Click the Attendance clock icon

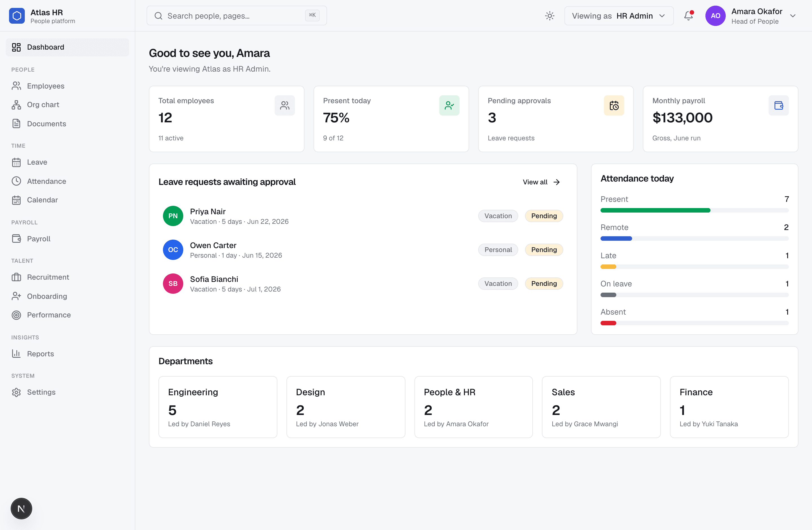16,181
